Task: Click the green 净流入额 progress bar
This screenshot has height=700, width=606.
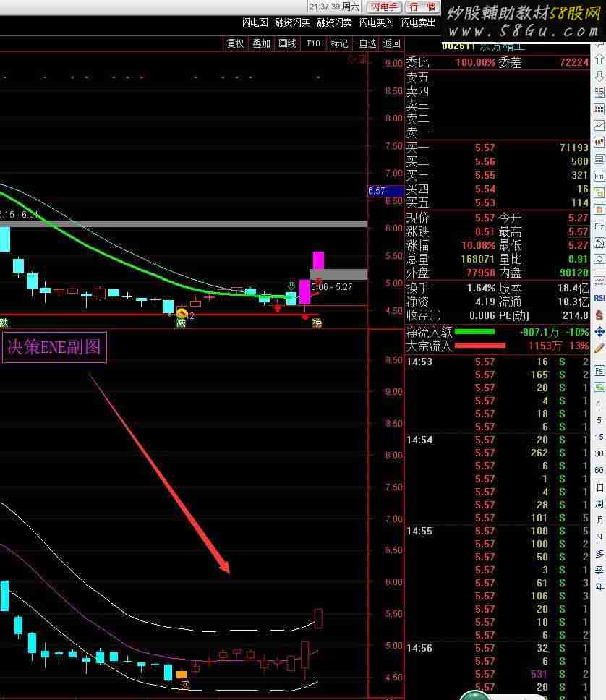Action: (474, 332)
